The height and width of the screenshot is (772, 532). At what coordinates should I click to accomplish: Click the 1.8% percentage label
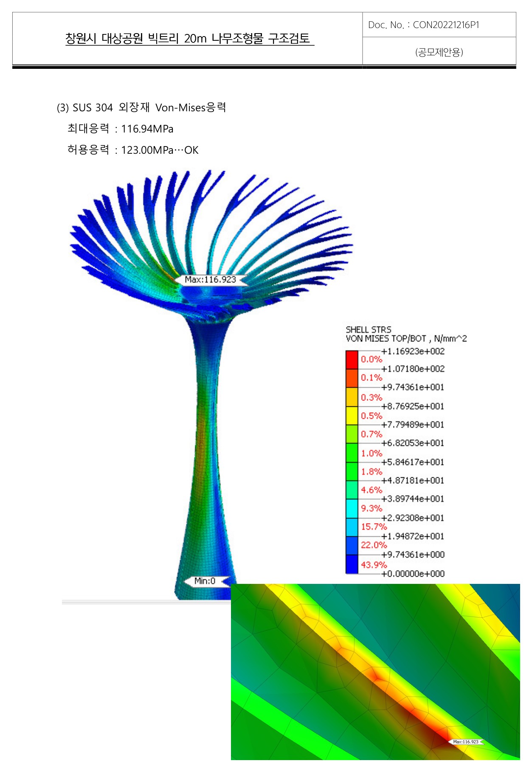point(372,472)
